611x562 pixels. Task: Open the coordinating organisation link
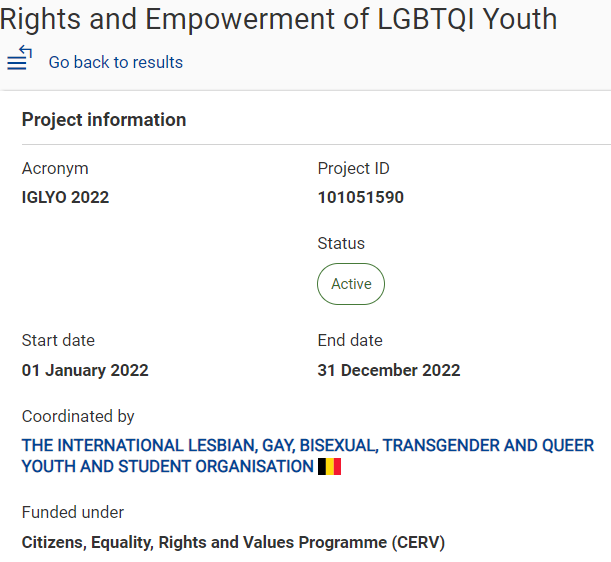[308, 456]
